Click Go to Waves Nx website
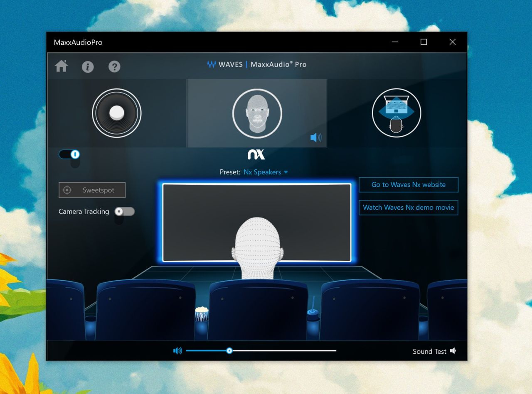The width and height of the screenshot is (532, 394). coord(409,185)
